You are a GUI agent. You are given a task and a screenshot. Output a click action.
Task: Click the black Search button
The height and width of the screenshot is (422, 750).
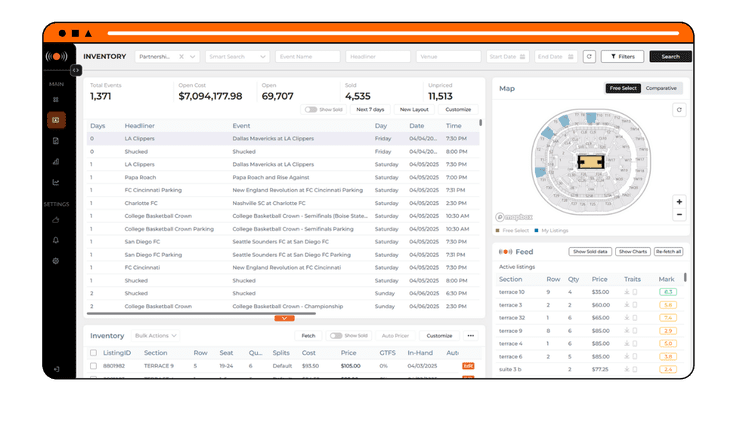click(x=671, y=56)
